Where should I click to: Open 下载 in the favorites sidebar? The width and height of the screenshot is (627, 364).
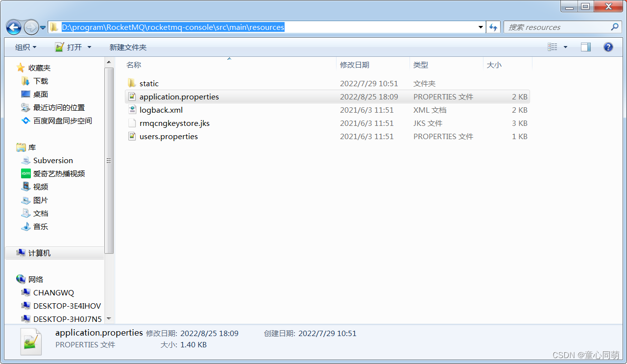pos(41,80)
